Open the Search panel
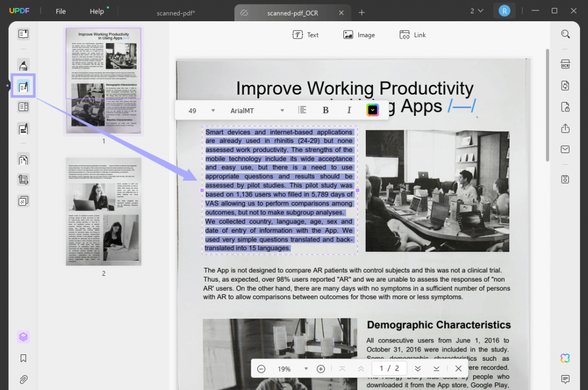The height and width of the screenshot is (390, 588). point(565,33)
